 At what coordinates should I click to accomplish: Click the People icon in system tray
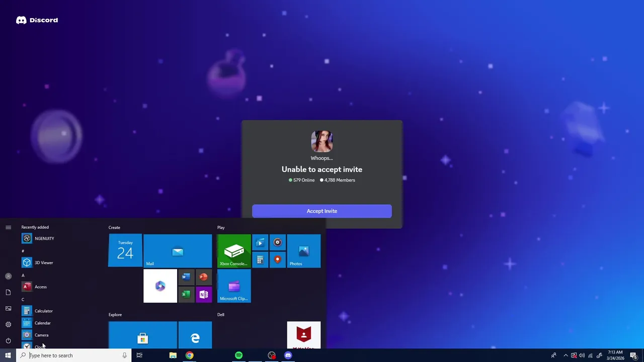tap(553, 355)
